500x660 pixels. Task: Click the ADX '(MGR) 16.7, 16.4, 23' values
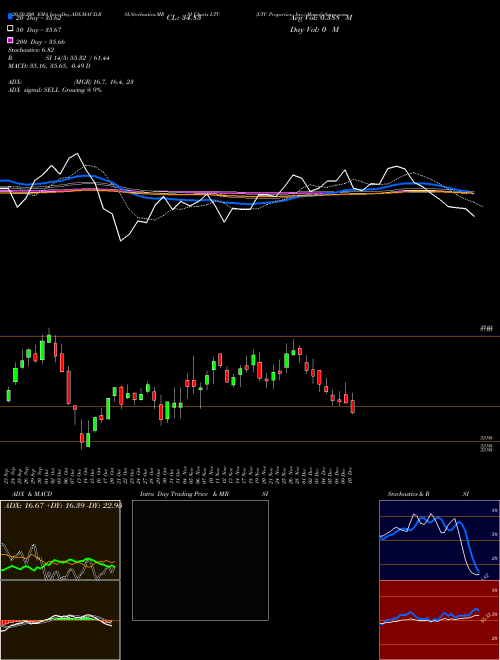[x=104, y=82]
